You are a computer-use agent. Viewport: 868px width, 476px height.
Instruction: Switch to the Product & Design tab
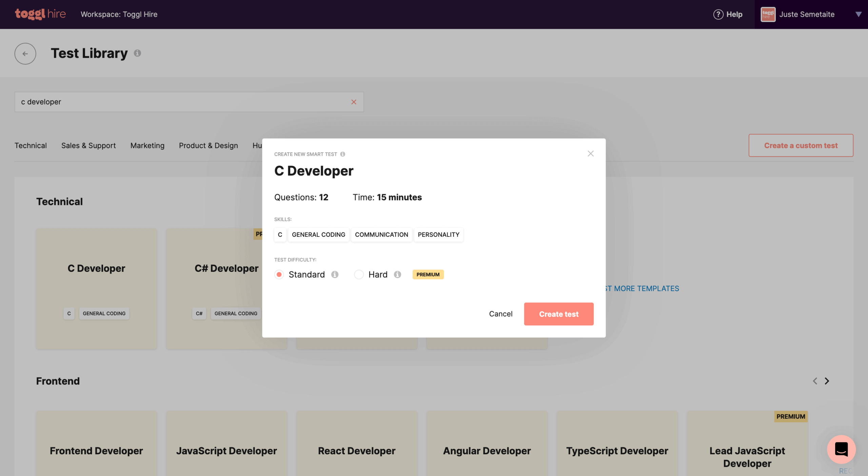(208, 145)
